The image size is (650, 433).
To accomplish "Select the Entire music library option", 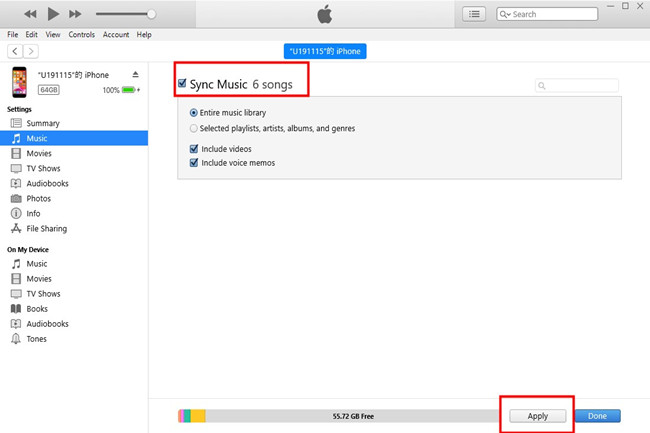I will (194, 113).
